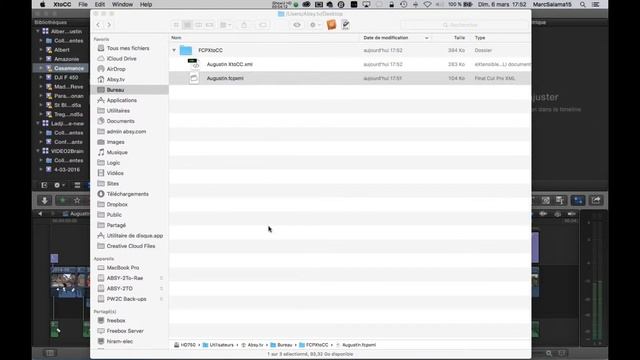The image size is (640, 360).
Task: Click the Share button in Finder toolbar
Action: pyautogui.click(x=244, y=25)
